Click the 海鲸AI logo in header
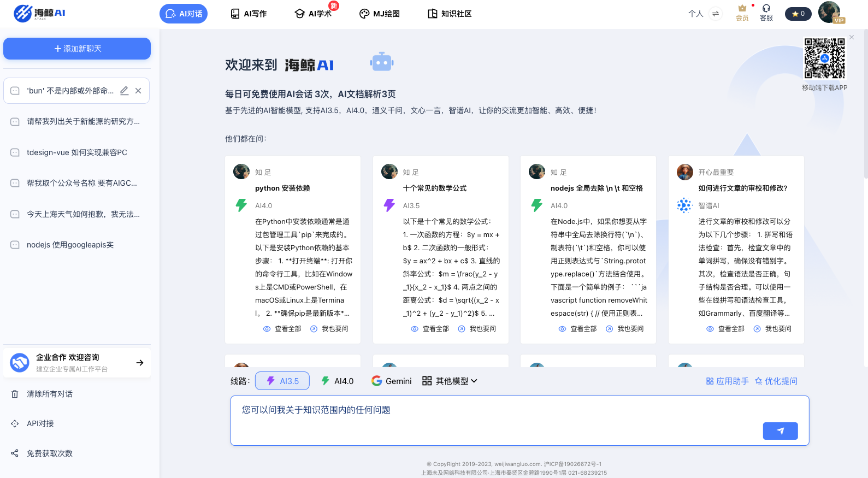This screenshot has width=868, height=478. 39,13
